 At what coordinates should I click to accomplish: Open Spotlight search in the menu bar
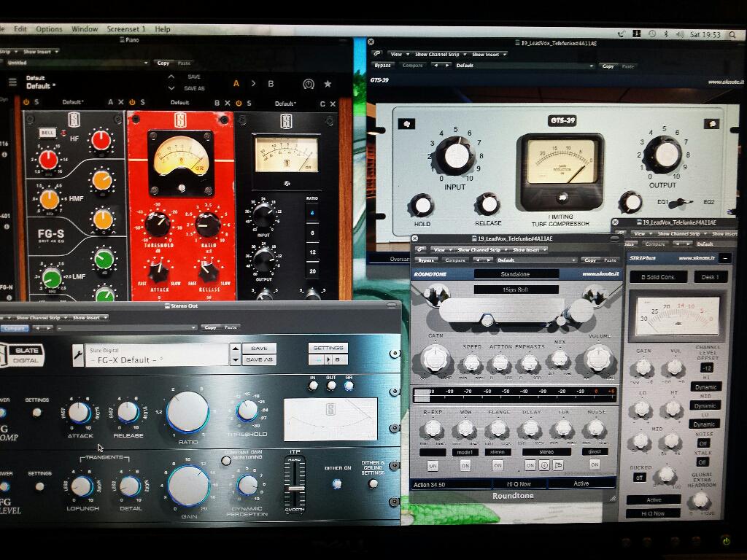click(732, 35)
